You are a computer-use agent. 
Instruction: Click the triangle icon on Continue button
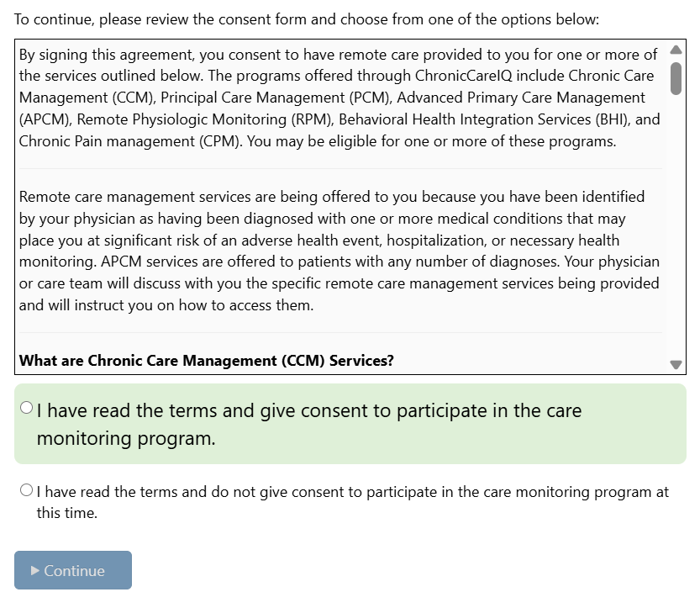(34, 570)
